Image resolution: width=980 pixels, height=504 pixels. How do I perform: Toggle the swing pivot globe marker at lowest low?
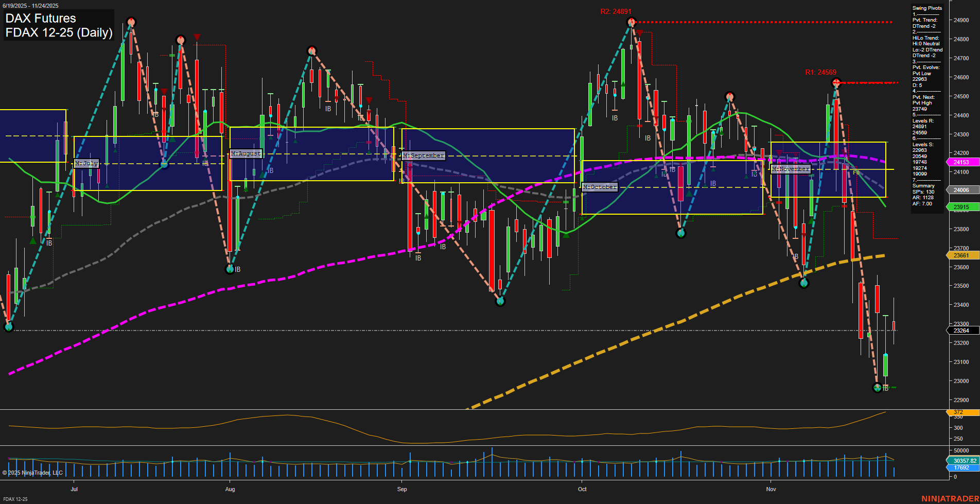(877, 388)
